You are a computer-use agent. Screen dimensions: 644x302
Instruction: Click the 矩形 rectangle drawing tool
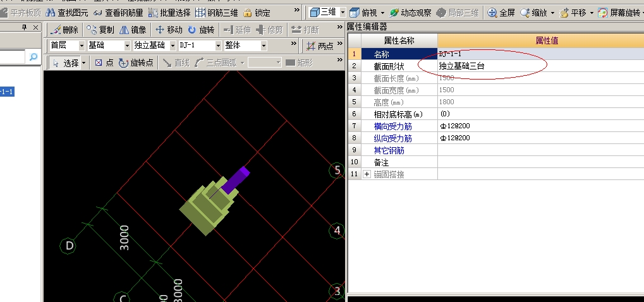click(x=299, y=63)
